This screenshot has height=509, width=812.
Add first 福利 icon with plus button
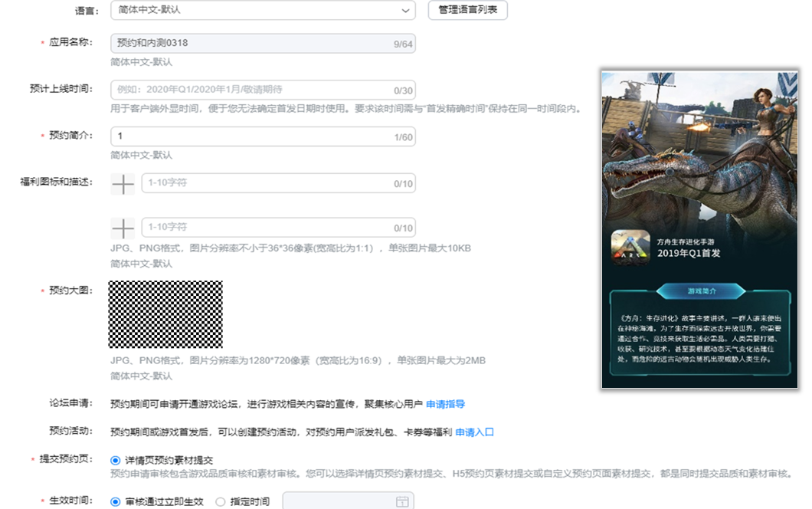[123, 184]
